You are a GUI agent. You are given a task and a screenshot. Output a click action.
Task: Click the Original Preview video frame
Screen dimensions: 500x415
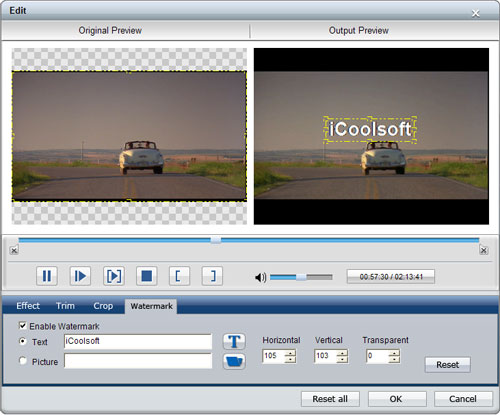[129, 136]
